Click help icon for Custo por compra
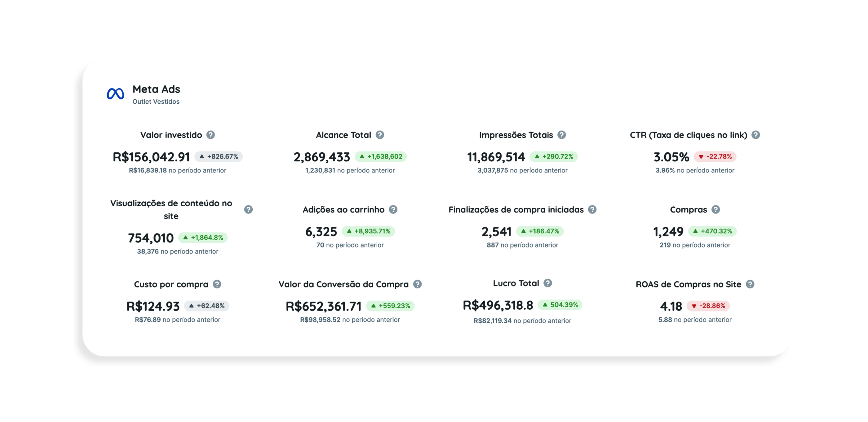 [217, 284]
